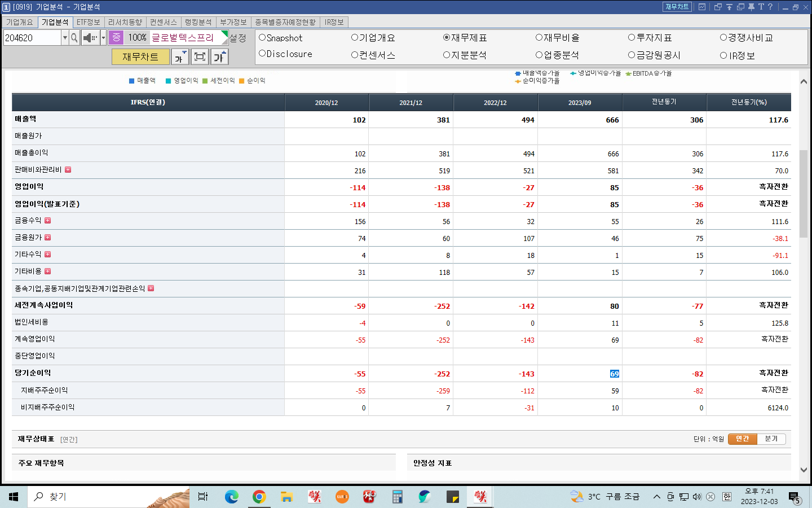Image resolution: width=812 pixels, height=508 pixels.
Task: Switch to the 부가정보 tab
Action: point(233,22)
